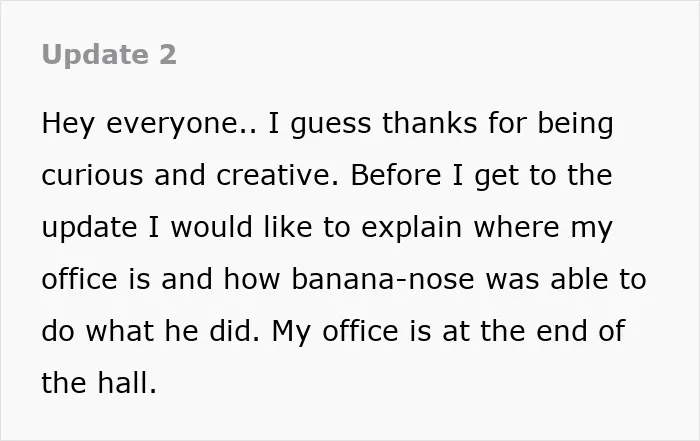Click the word "end" in fifth line
Screen dimensions: 700x441
[562, 331]
